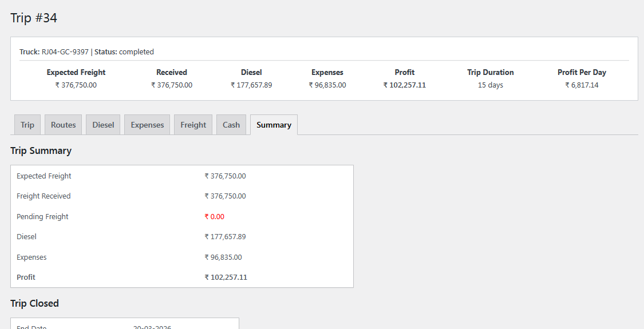Click the Trip #34 page heading

click(34, 18)
